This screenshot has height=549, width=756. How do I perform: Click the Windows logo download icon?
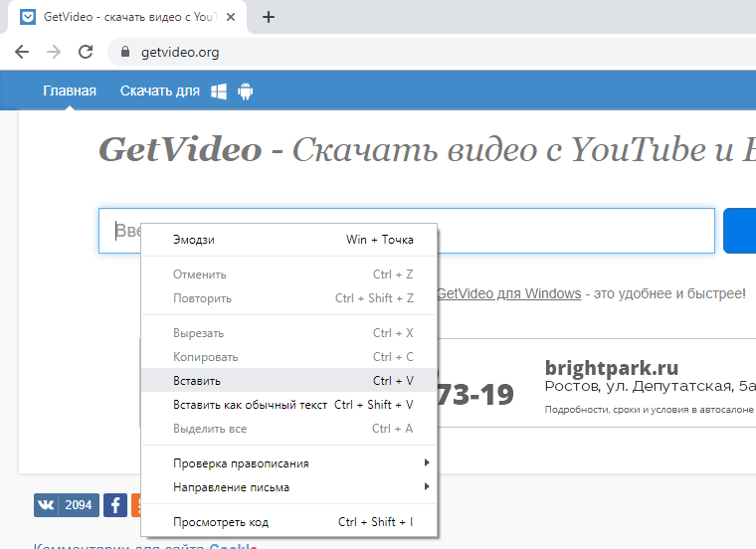(219, 91)
